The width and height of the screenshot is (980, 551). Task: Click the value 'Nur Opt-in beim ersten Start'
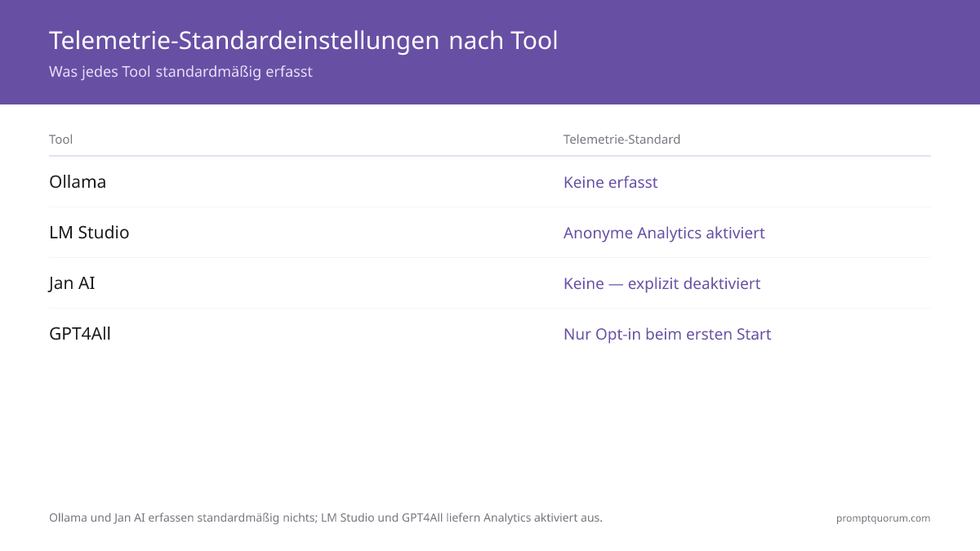coord(667,334)
